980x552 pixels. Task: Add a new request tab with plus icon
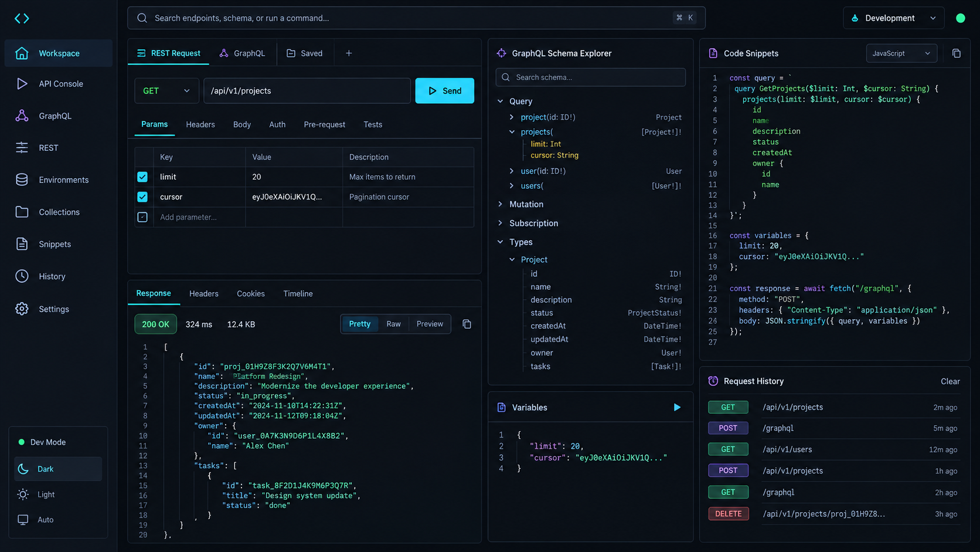pos(349,53)
